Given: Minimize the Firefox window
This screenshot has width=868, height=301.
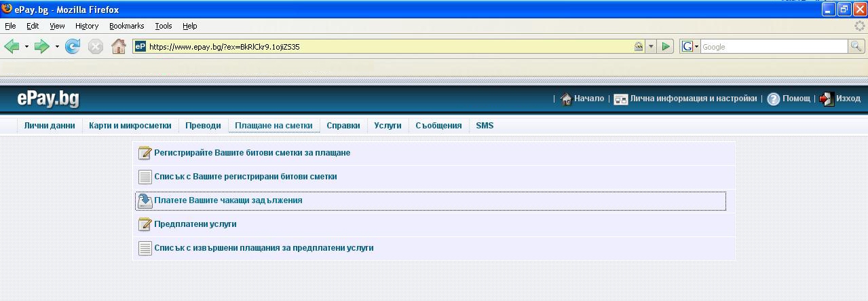Looking at the screenshot, I should pos(828,10).
